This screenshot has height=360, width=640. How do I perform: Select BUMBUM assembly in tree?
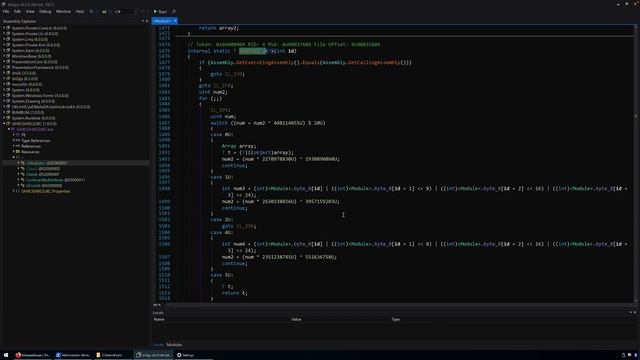(x=28, y=112)
